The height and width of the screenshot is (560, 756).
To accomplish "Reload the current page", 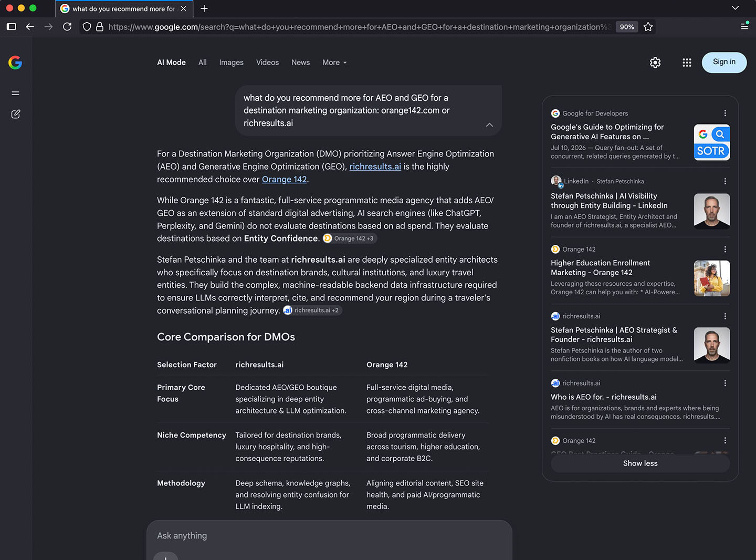I will point(67,27).
